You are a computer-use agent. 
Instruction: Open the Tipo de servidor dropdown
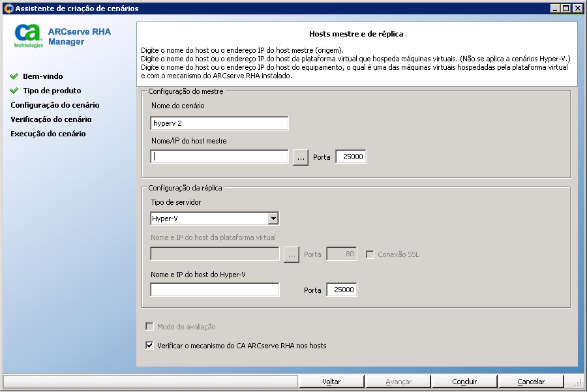[273, 219]
